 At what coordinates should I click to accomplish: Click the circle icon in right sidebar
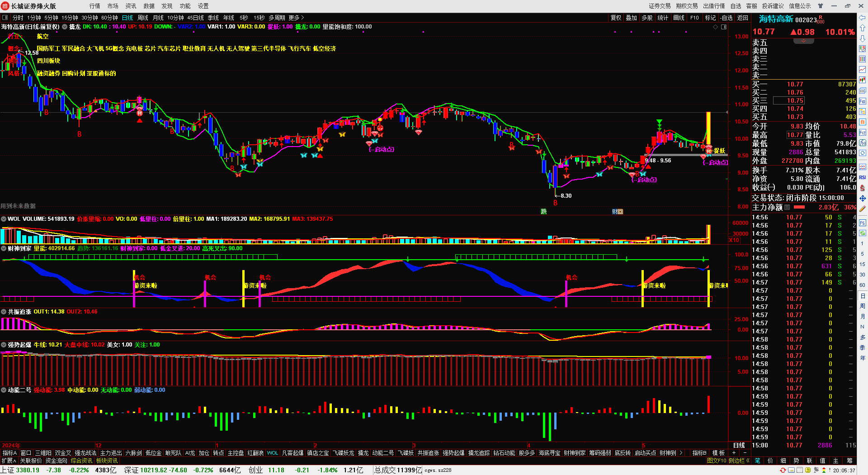coord(863,153)
